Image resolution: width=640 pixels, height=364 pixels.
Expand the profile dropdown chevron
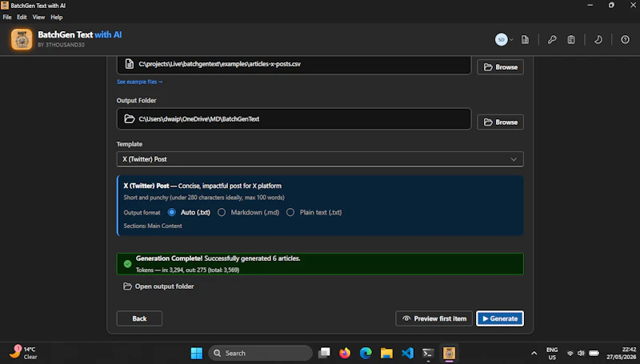pos(511,40)
